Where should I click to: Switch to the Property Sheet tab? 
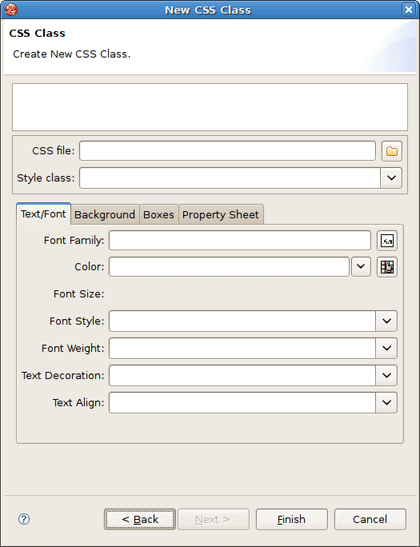pos(220,215)
